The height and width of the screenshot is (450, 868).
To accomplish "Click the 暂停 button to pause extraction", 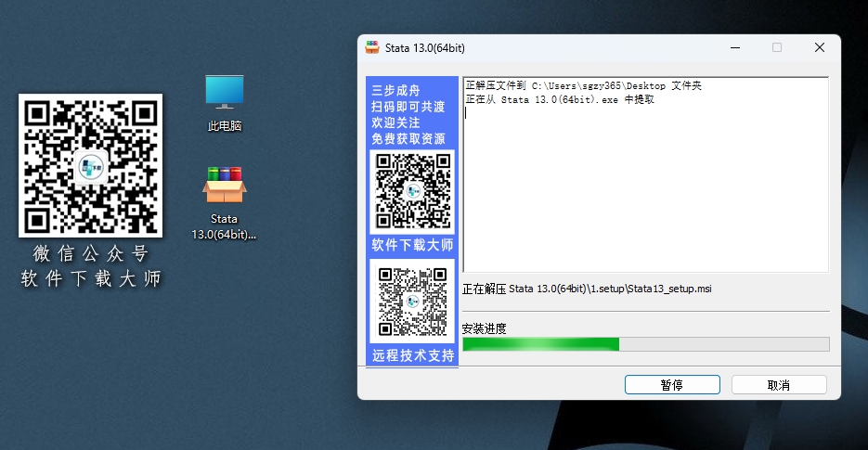I will pyautogui.click(x=672, y=385).
